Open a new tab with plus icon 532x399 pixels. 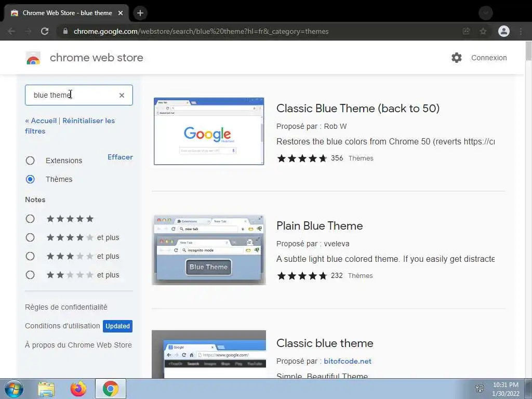(140, 13)
